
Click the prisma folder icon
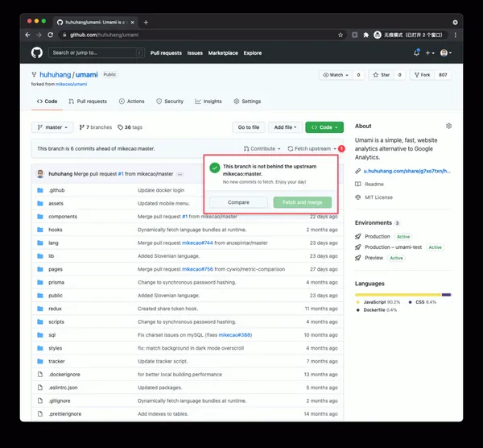(x=40, y=283)
